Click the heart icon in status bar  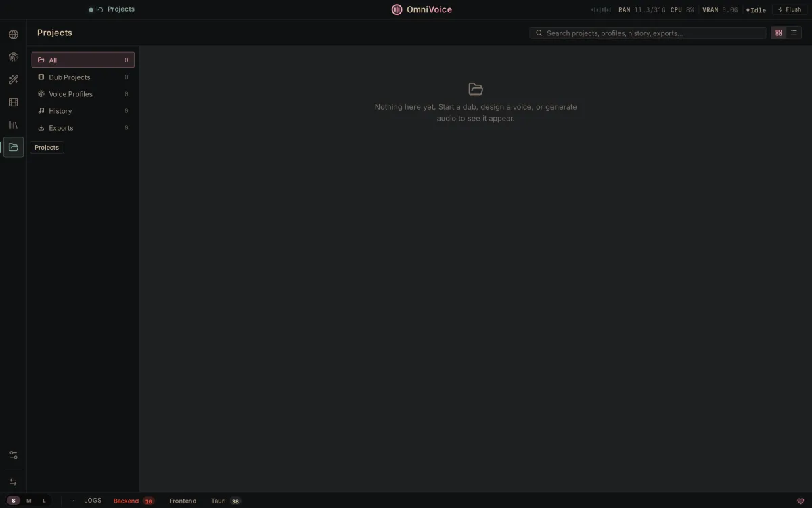point(800,501)
